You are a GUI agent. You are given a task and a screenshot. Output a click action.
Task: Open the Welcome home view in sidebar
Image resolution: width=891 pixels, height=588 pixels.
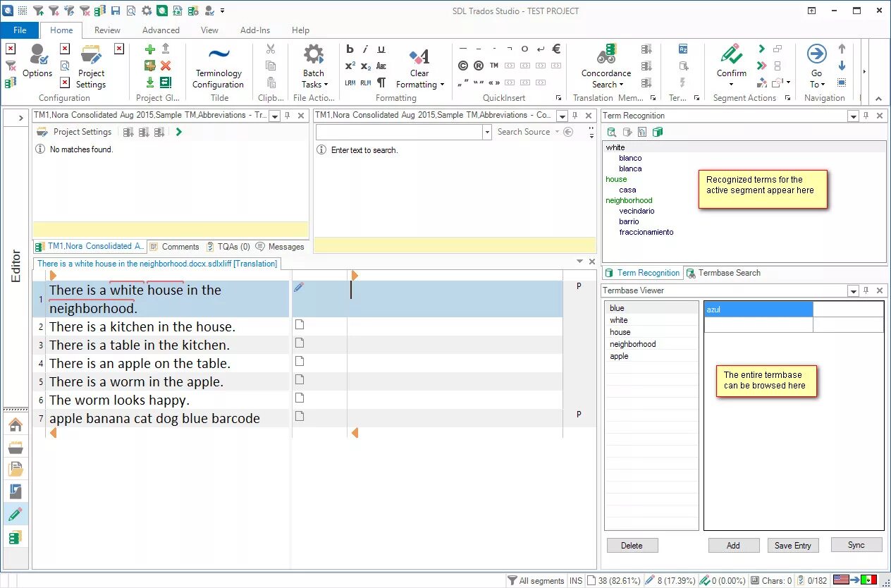pos(16,424)
